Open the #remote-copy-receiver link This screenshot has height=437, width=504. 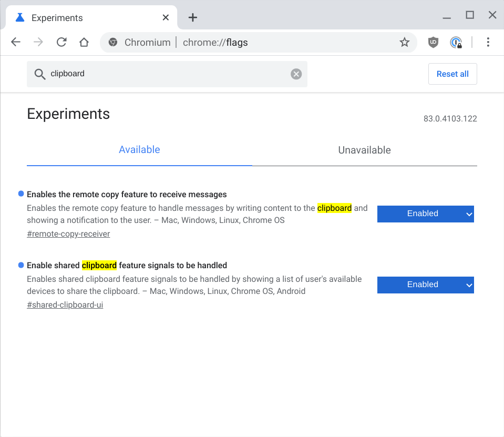[x=68, y=234]
